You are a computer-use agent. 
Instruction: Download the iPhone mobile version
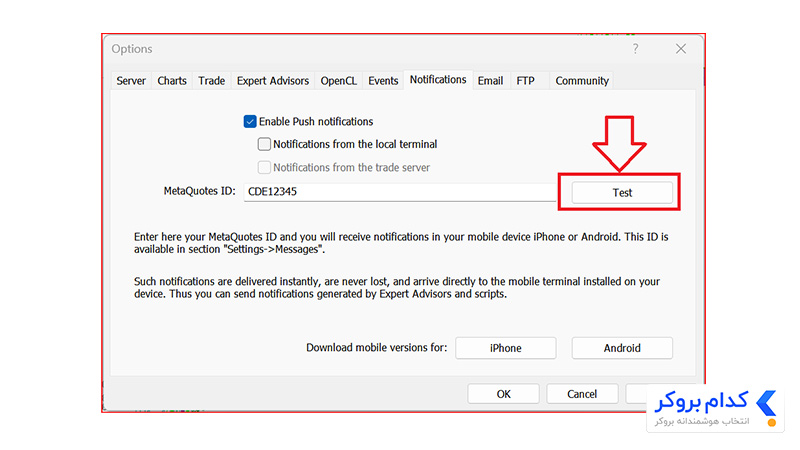coord(506,348)
